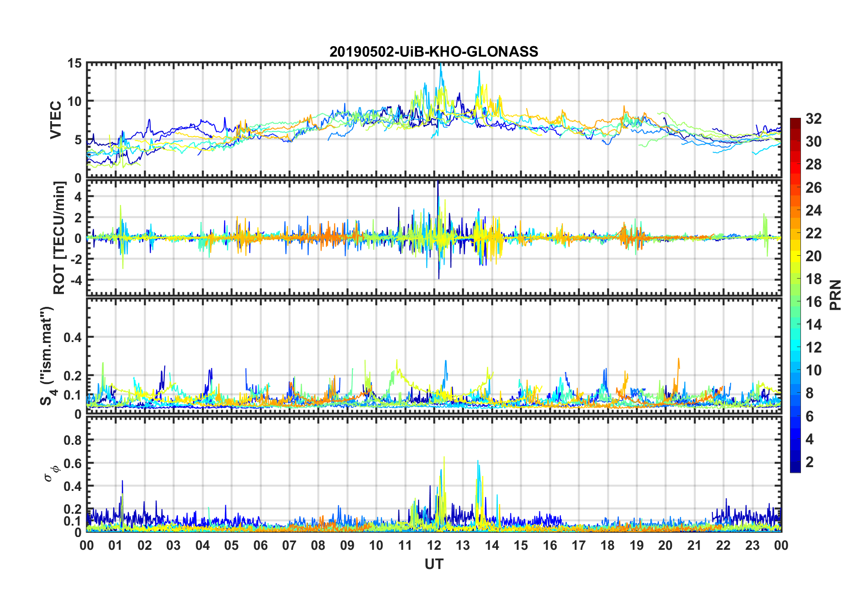The width and height of the screenshot is (868, 590).
Task: Click the -4 tick on the ROT axis
Action: point(76,279)
